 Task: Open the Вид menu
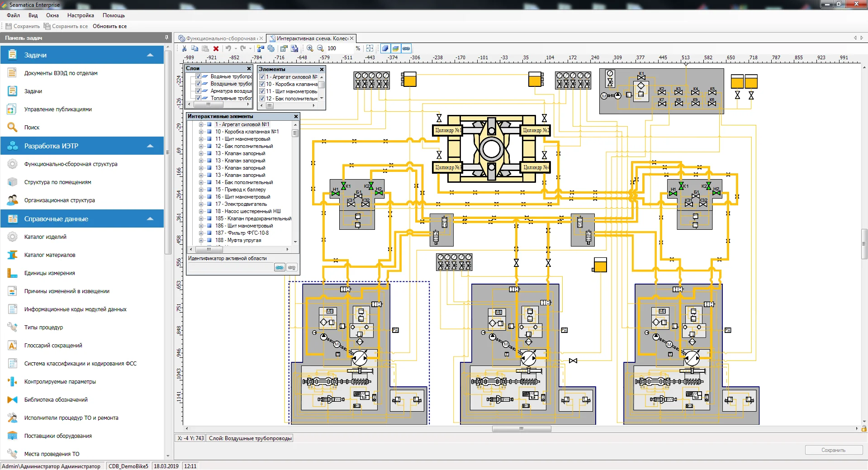[33, 15]
